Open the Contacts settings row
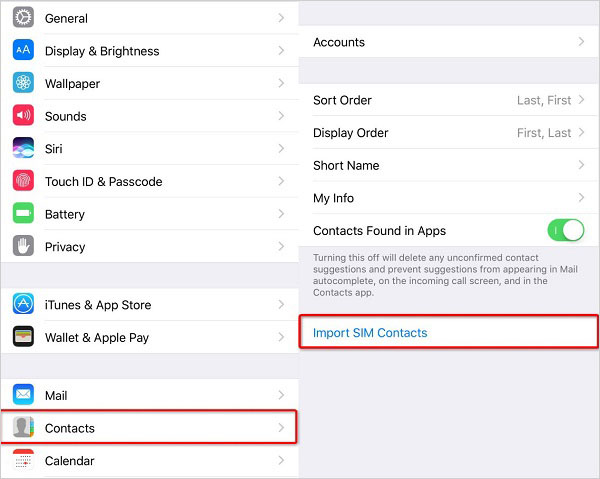Screen dimensions: 600x479 [150, 428]
